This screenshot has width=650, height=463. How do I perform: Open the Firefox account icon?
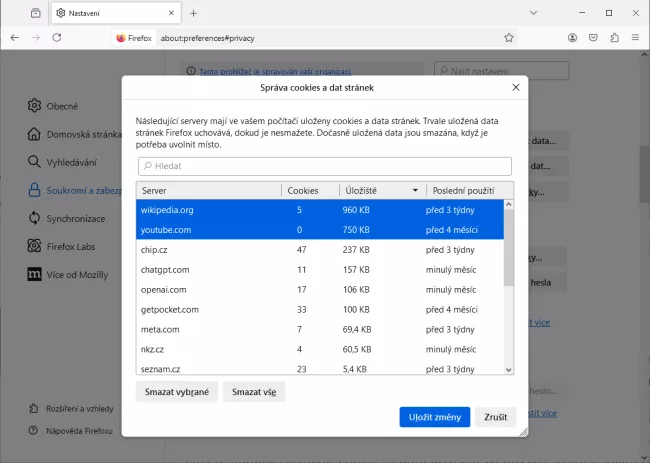click(572, 37)
